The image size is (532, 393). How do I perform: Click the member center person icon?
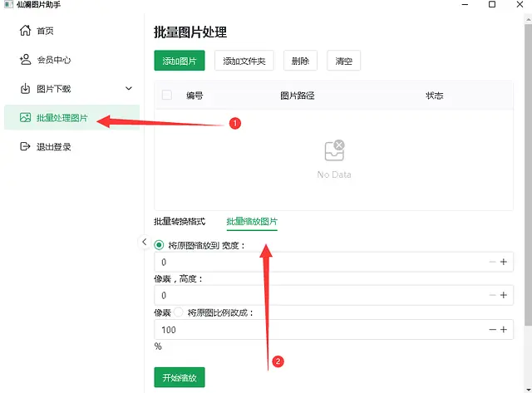coord(25,60)
